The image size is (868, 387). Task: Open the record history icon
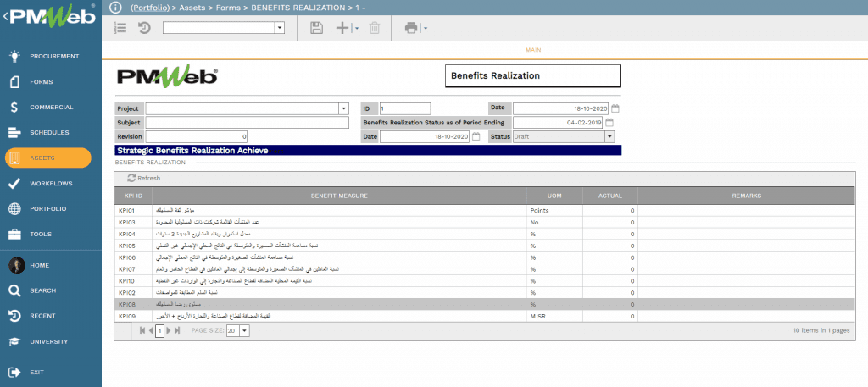[144, 28]
